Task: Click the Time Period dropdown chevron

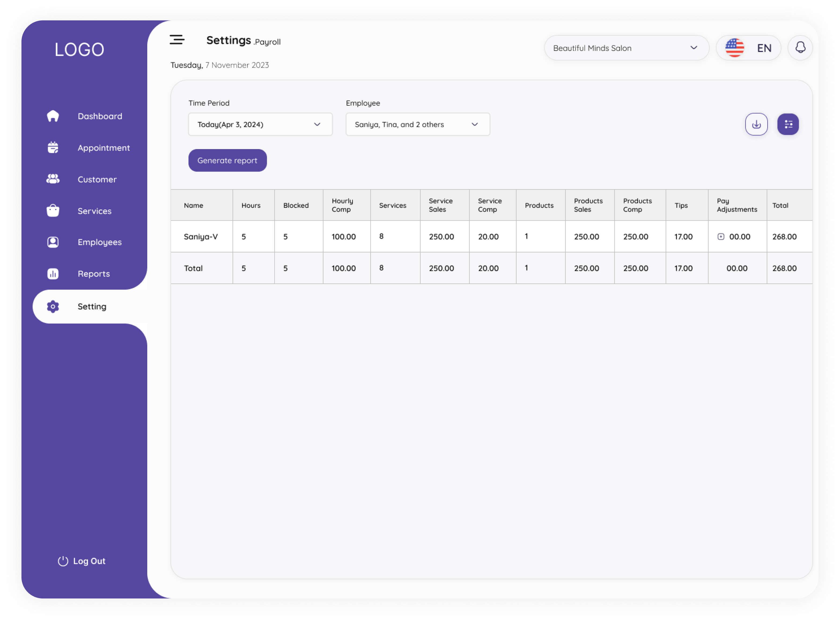Action: pyautogui.click(x=317, y=124)
